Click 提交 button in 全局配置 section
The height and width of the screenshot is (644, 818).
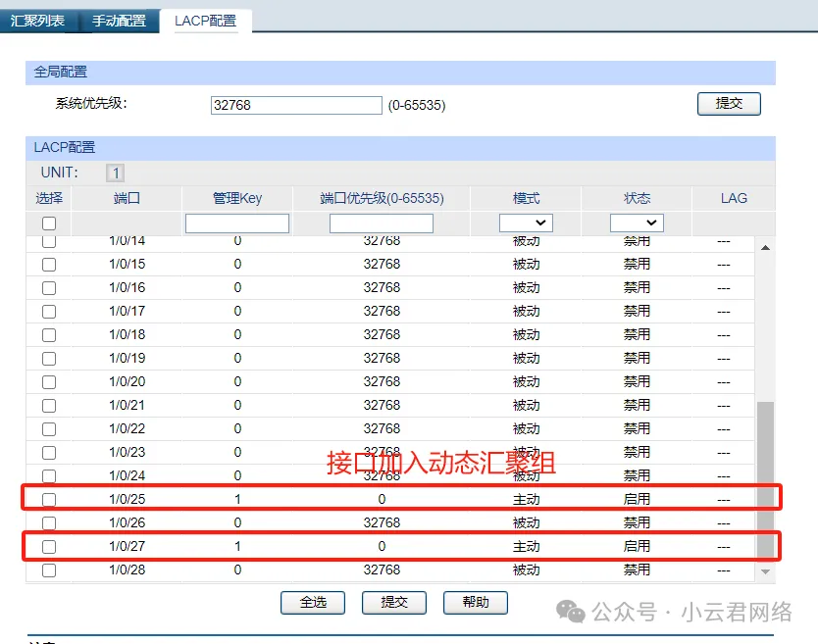coord(729,103)
